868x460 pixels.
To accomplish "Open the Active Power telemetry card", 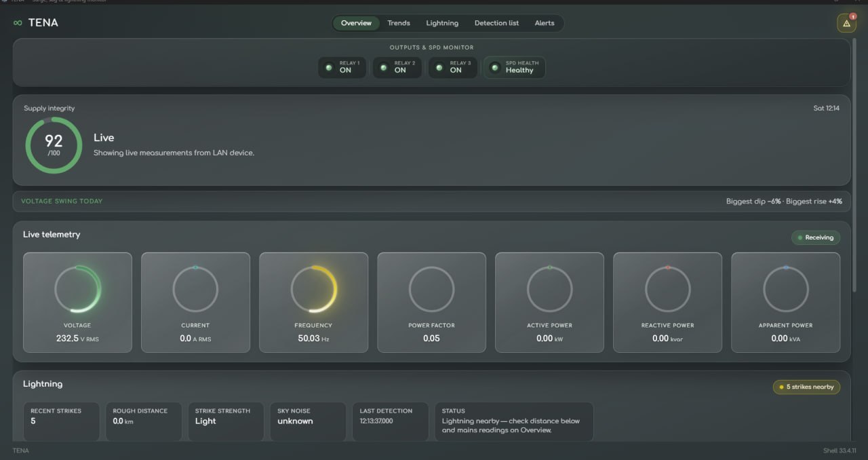I will pyautogui.click(x=549, y=303).
